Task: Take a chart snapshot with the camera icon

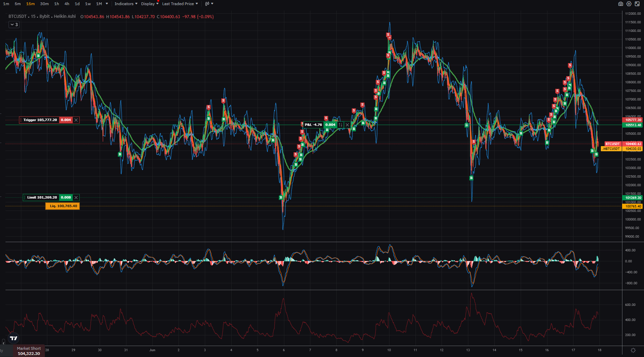Action: [621, 4]
